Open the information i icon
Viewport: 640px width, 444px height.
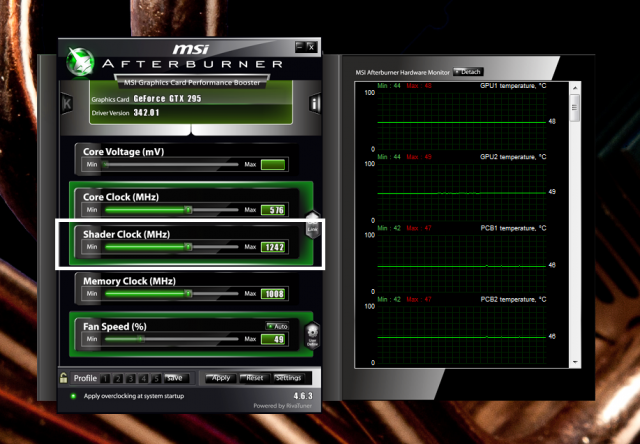(315, 104)
